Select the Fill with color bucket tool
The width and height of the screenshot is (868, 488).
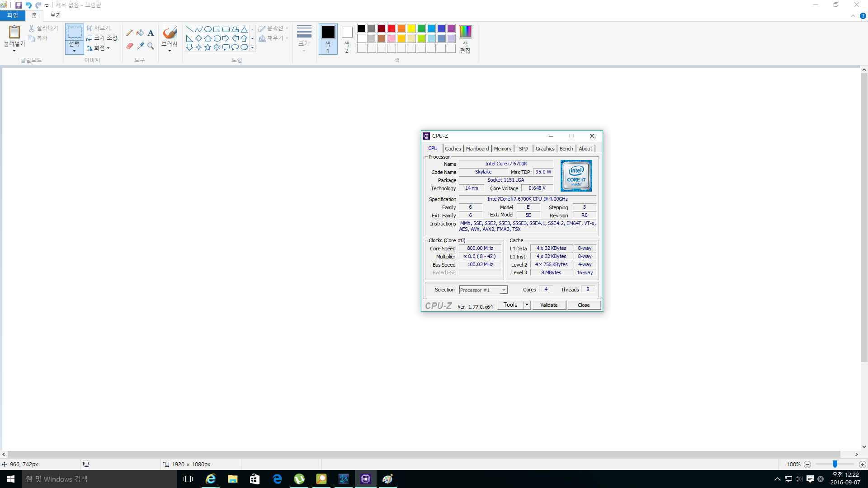[x=140, y=33]
